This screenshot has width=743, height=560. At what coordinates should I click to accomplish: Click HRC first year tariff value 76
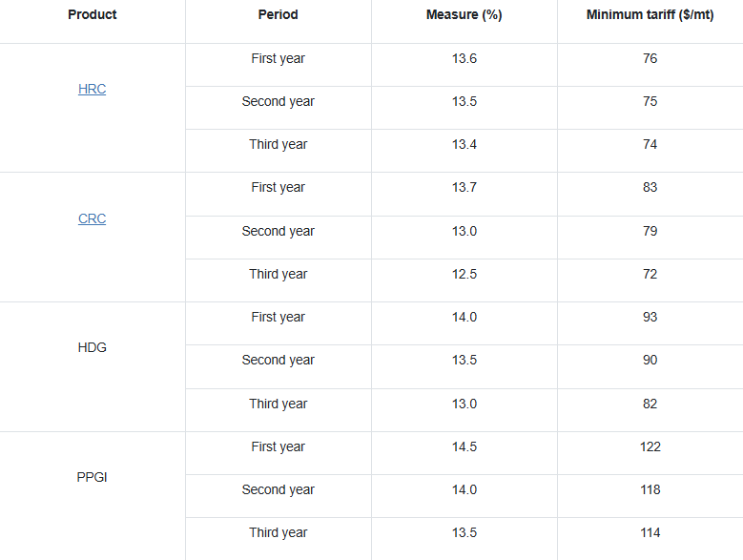click(650, 58)
